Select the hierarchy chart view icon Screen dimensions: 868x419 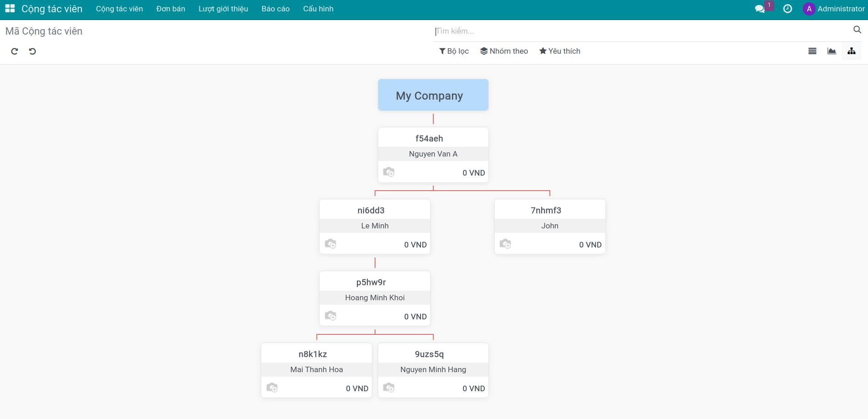[x=852, y=51]
